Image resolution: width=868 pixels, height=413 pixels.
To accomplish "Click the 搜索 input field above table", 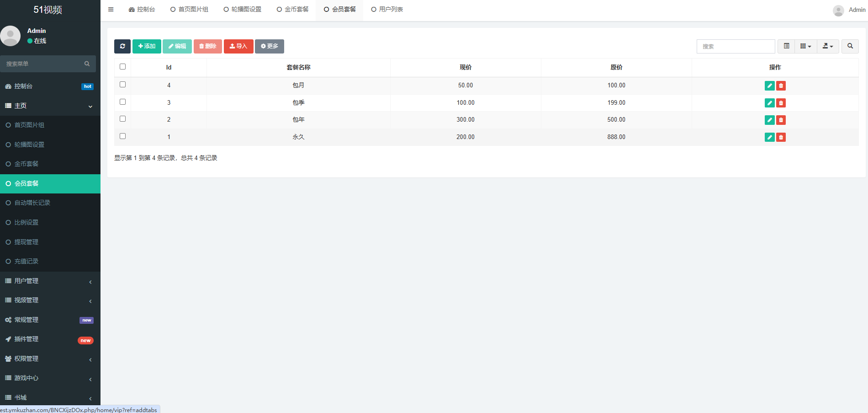I will tap(736, 46).
